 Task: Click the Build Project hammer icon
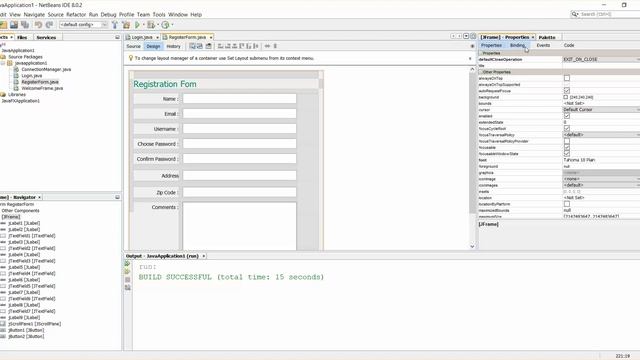115,25
